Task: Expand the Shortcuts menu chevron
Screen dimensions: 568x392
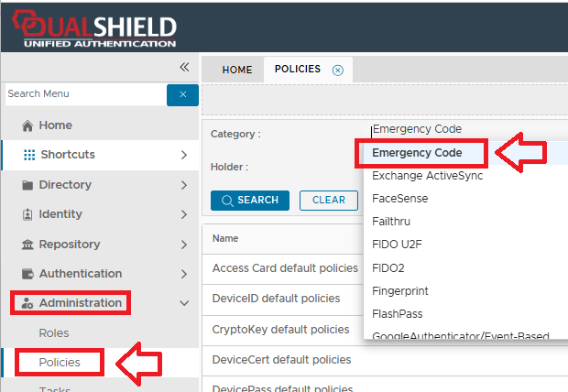Action: (184, 155)
